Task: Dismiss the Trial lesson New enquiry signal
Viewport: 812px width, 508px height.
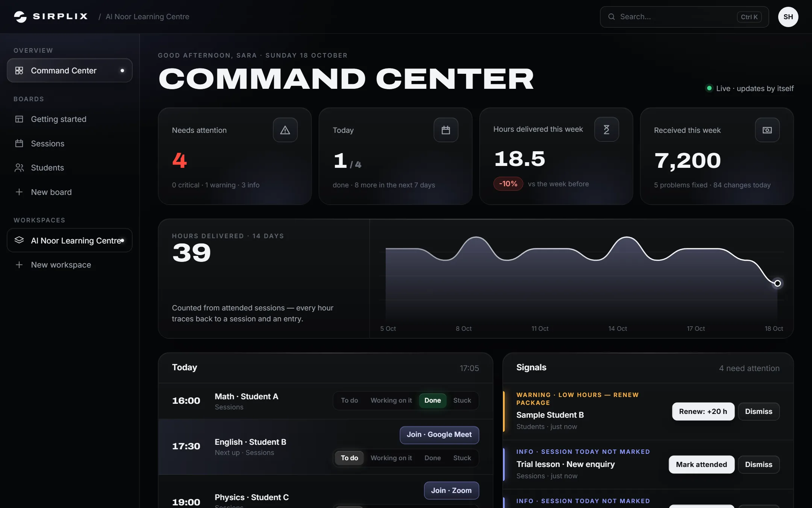Action: (x=759, y=464)
